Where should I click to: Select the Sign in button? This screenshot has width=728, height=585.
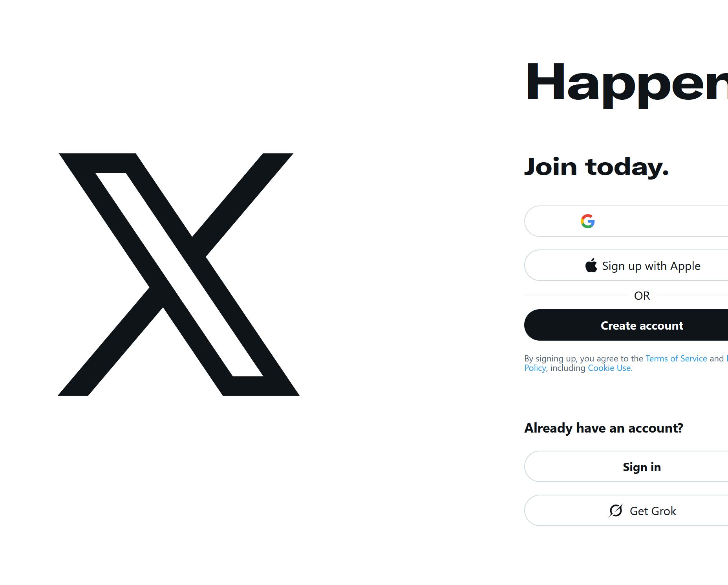point(642,467)
